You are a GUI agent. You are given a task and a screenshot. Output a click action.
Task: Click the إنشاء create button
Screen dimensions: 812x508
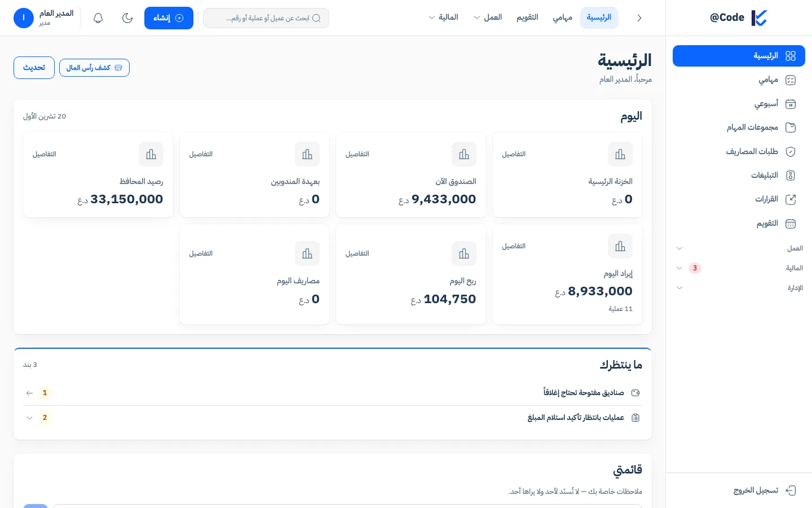click(169, 18)
